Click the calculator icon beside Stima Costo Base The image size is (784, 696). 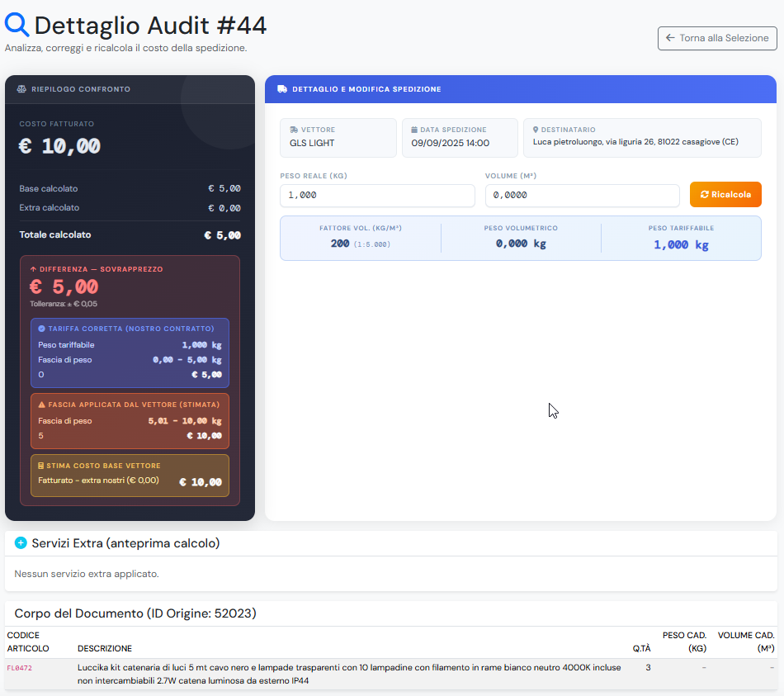41,466
